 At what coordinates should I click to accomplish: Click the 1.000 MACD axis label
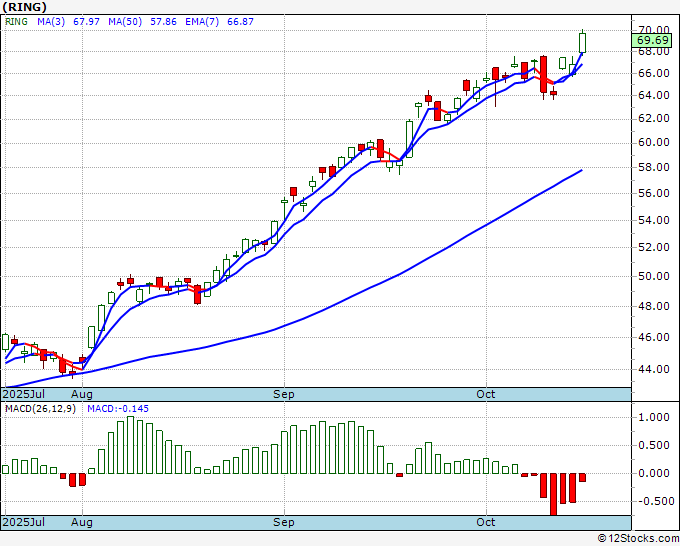coord(654,417)
